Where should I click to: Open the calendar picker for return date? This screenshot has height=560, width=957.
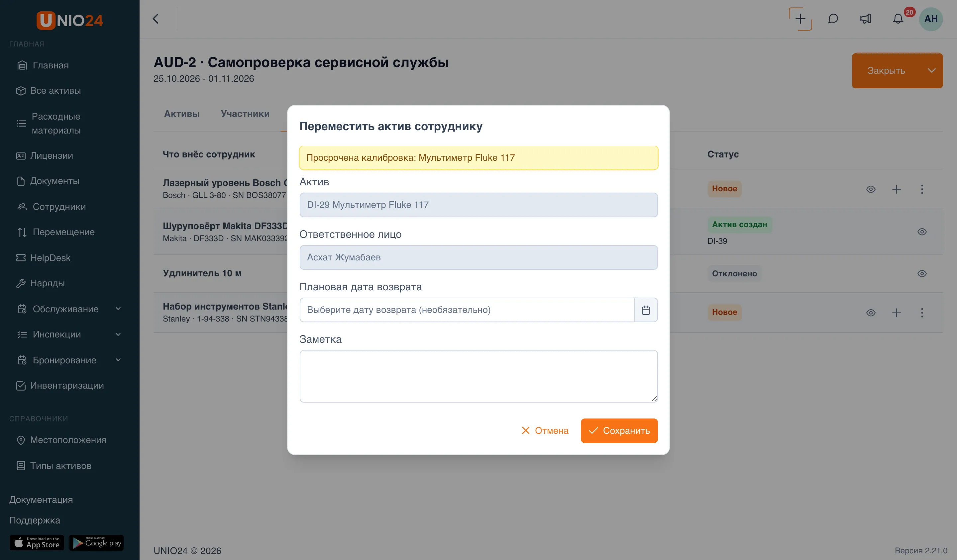tap(646, 310)
